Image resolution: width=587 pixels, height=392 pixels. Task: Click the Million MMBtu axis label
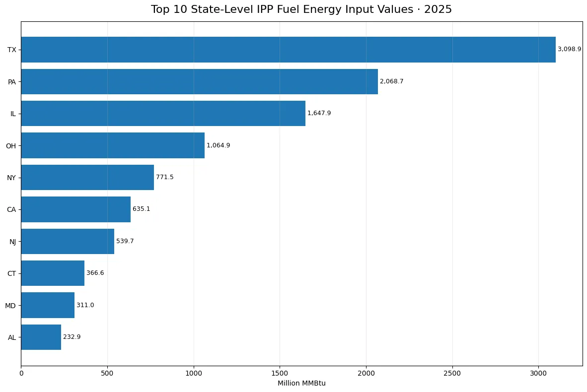pyautogui.click(x=302, y=384)
